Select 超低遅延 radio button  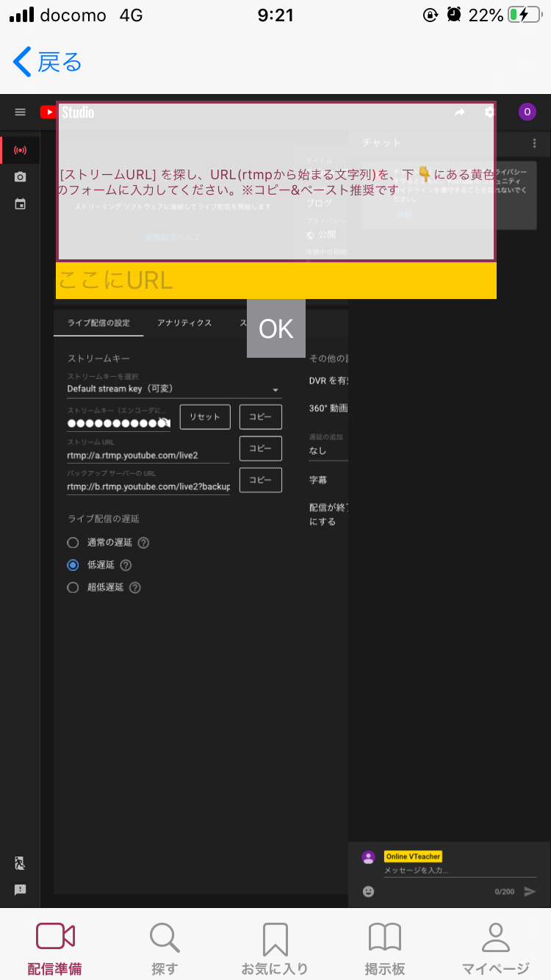[x=73, y=587]
